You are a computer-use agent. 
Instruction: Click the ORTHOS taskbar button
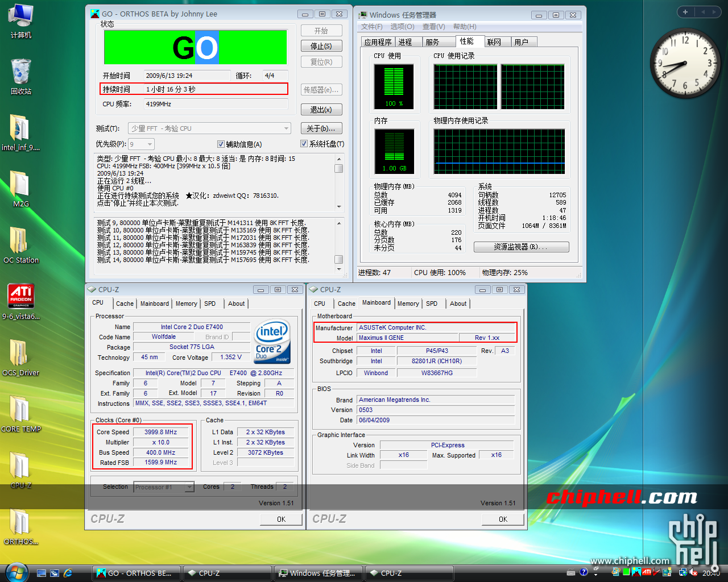(x=136, y=573)
